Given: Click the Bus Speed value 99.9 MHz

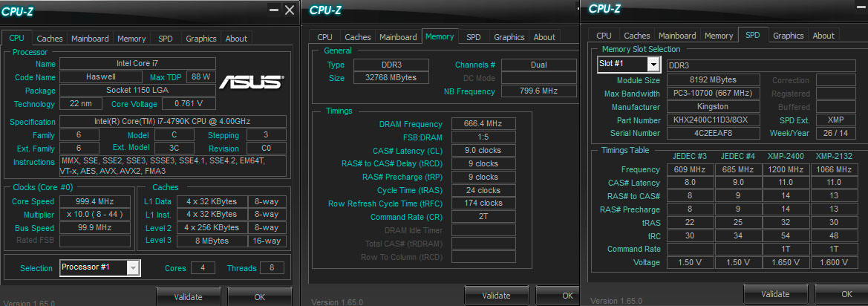Looking at the screenshot, I should 94,228.
